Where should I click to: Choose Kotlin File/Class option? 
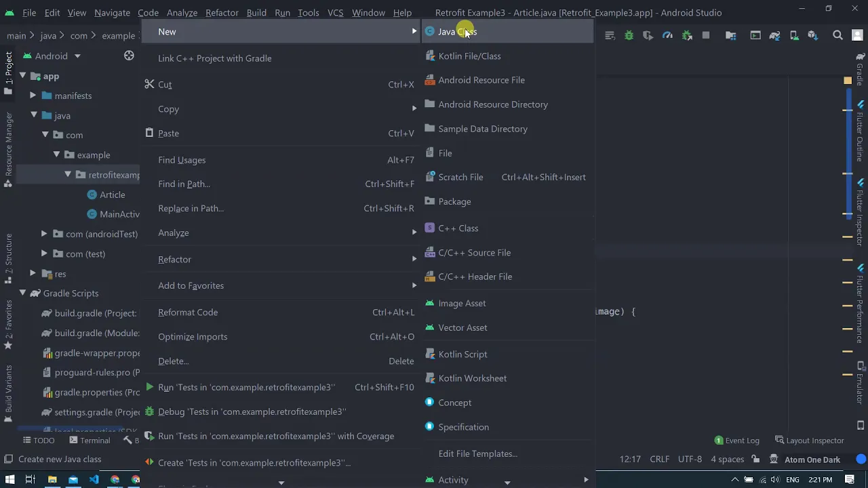pyautogui.click(x=507, y=56)
